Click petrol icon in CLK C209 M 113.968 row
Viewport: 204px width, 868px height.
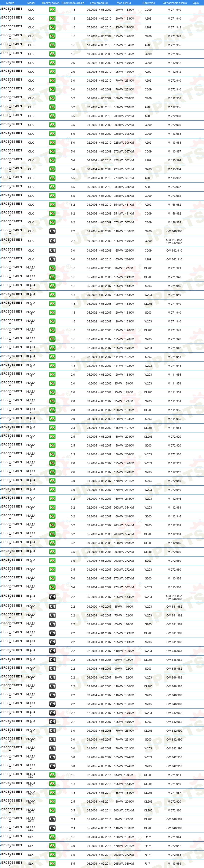tap(52, 134)
